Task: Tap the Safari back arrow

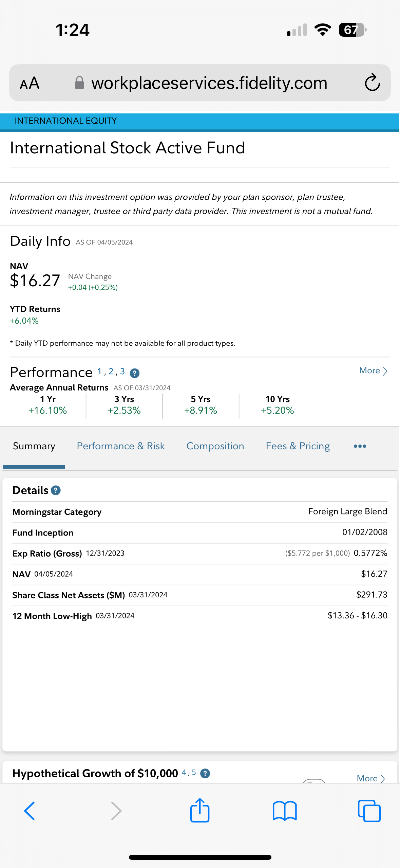Action: [30, 811]
